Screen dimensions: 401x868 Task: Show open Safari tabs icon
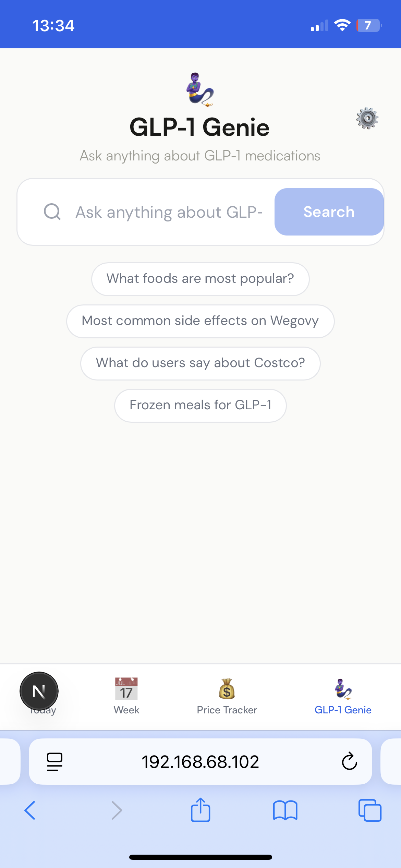[369, 810]
